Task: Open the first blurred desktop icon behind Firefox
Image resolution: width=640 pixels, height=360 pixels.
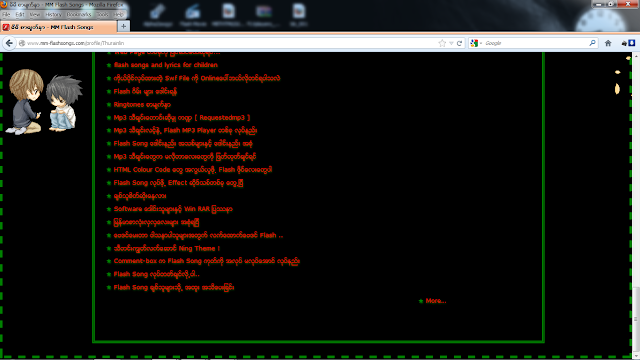Action: click(158, 14)
